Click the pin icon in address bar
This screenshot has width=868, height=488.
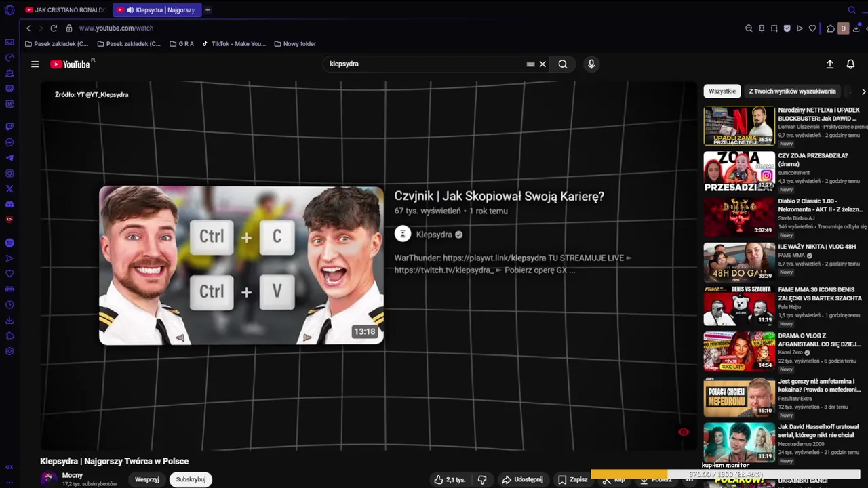coord(762,28)
